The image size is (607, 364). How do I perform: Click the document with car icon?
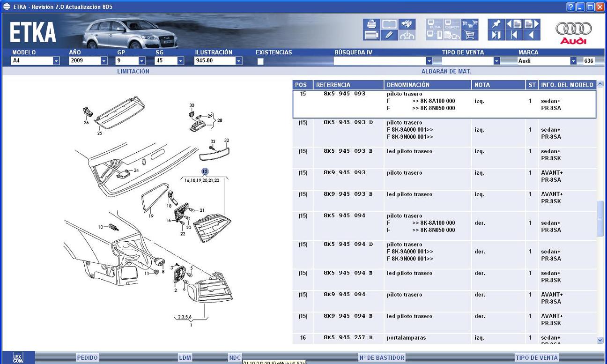[452, 35]
